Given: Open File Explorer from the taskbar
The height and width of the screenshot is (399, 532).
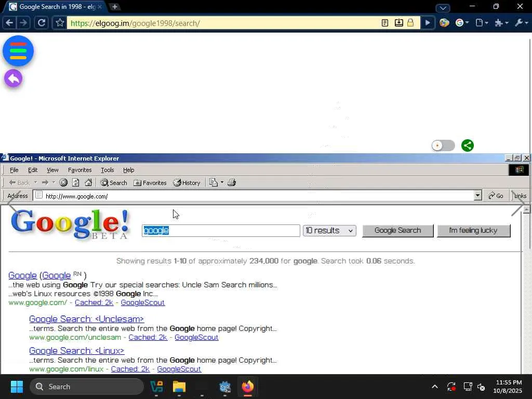Looking at the screenshot, I should [x=179, y=387].
